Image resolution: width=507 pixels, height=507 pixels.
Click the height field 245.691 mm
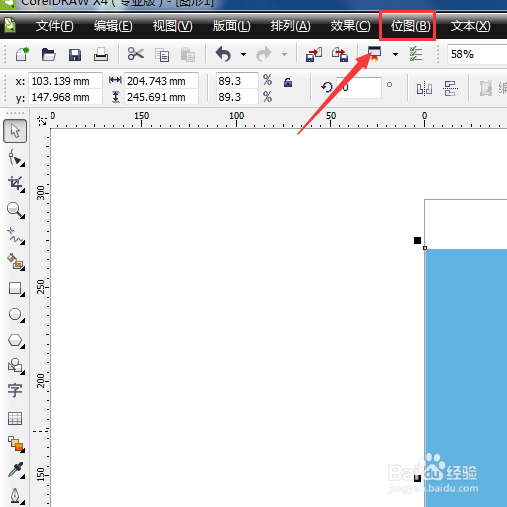(161, 97)
